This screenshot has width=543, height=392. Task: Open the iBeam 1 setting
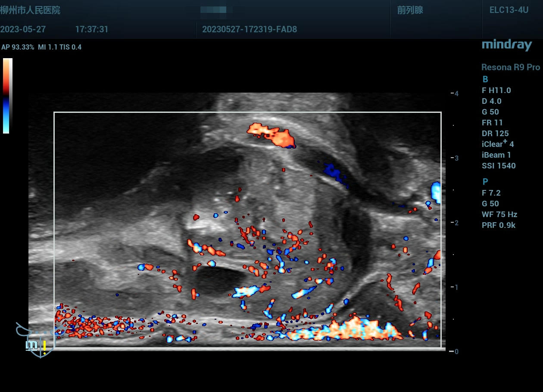point(496,155)
